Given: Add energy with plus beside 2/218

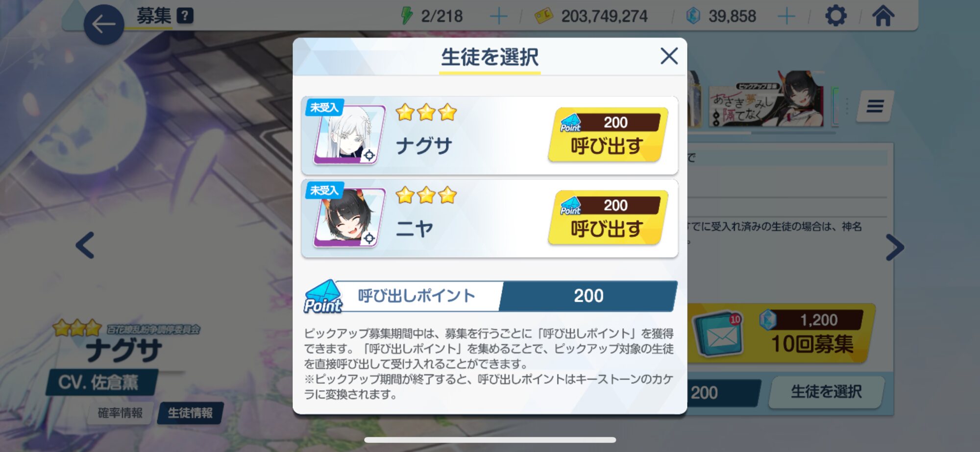Looking at the screenshot, I should point(499,17).
